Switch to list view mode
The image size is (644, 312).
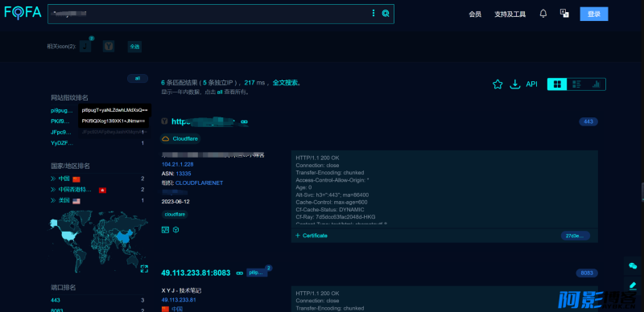click(x=576, y=84)
